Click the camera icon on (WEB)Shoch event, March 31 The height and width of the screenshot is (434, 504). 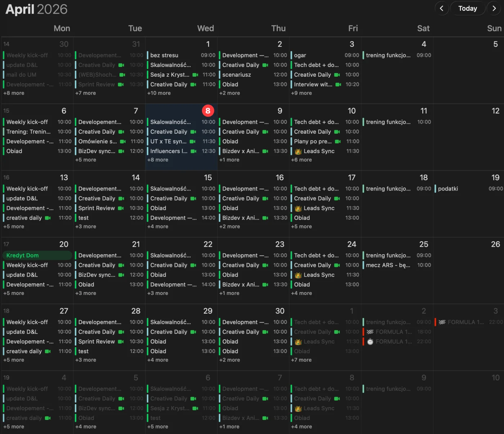(x=121, y=75)
